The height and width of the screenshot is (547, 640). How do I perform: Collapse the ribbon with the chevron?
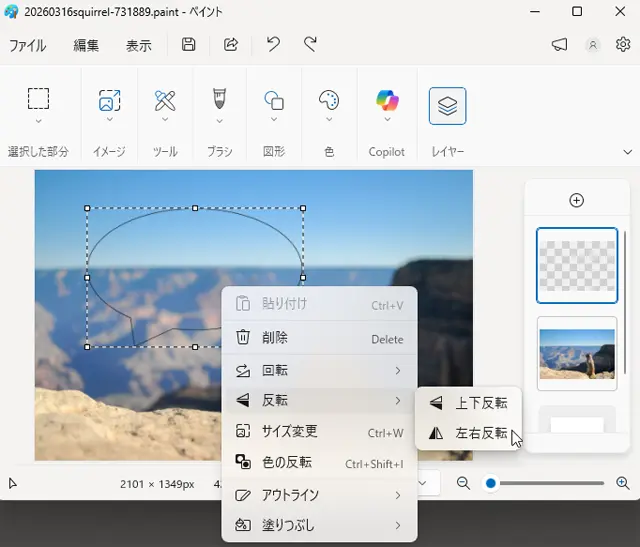click(x=628, y=152)
